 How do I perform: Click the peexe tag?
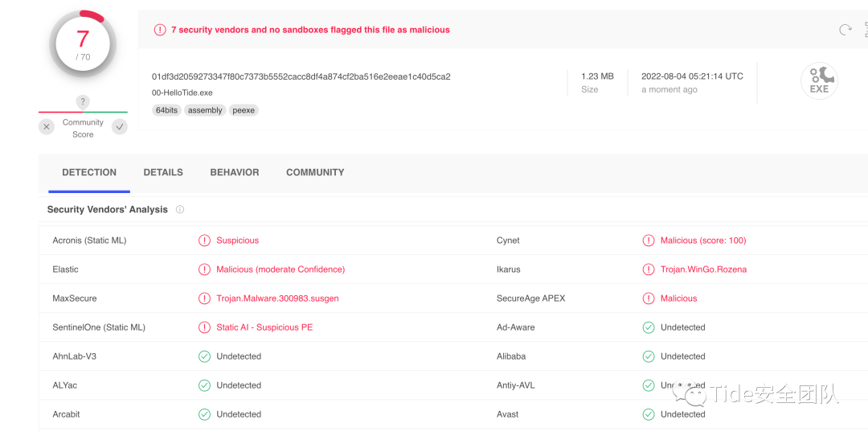[244, 110]
